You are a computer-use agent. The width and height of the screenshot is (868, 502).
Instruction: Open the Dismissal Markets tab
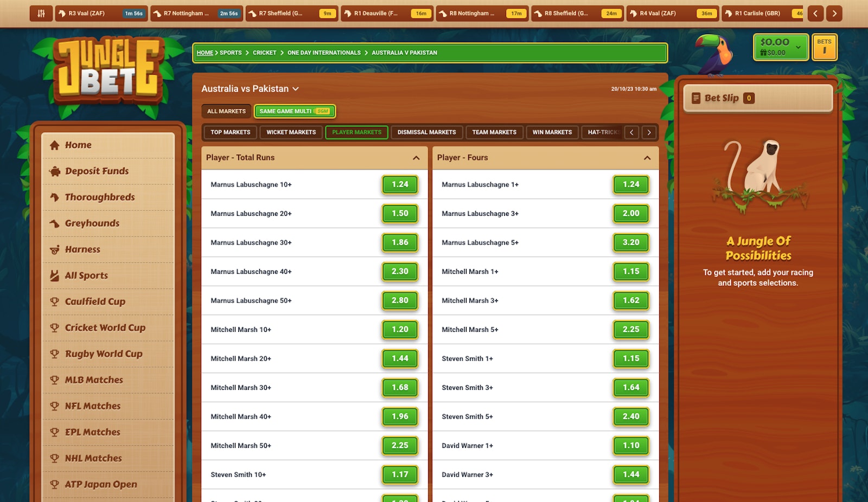(426, 132)
